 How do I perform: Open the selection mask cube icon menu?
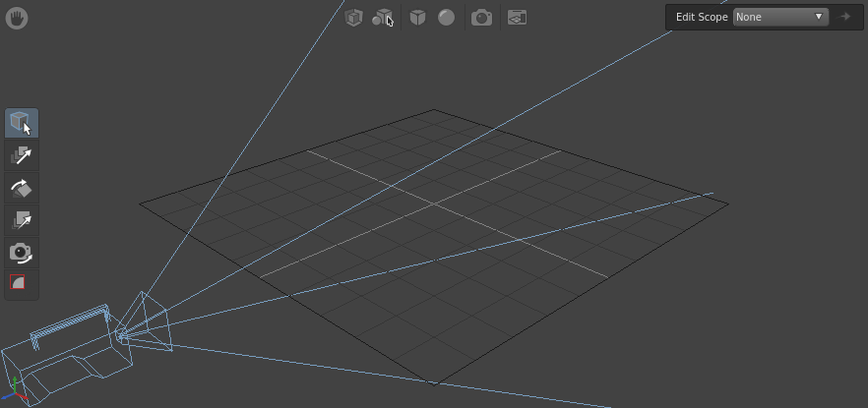tap(353, 18)
